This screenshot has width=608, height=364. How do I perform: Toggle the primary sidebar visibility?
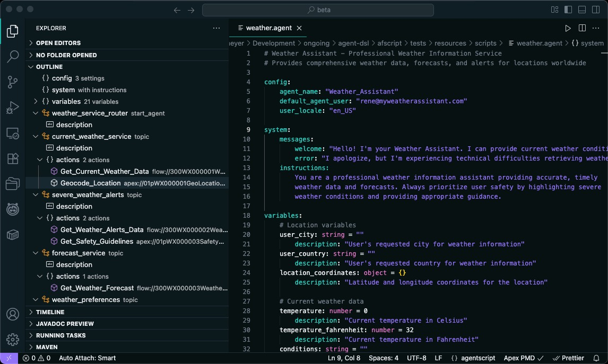[568, 9]
